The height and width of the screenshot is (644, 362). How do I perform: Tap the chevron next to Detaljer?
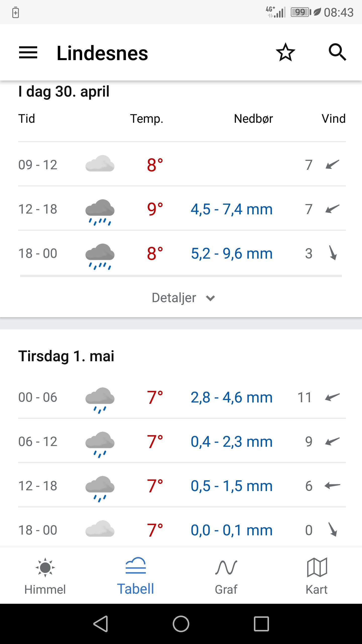(x=210, y=298)
